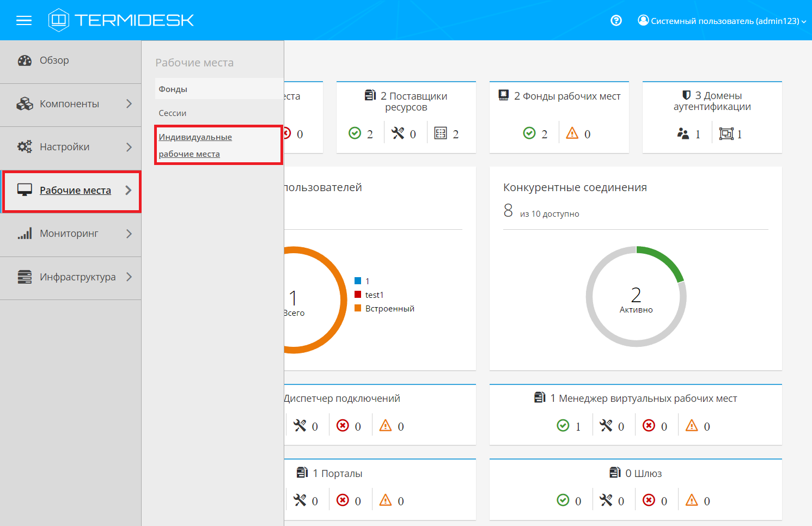Expand the Компоненты submenu chevron
This screenshot has width=812, height=526.
point(129,103)
